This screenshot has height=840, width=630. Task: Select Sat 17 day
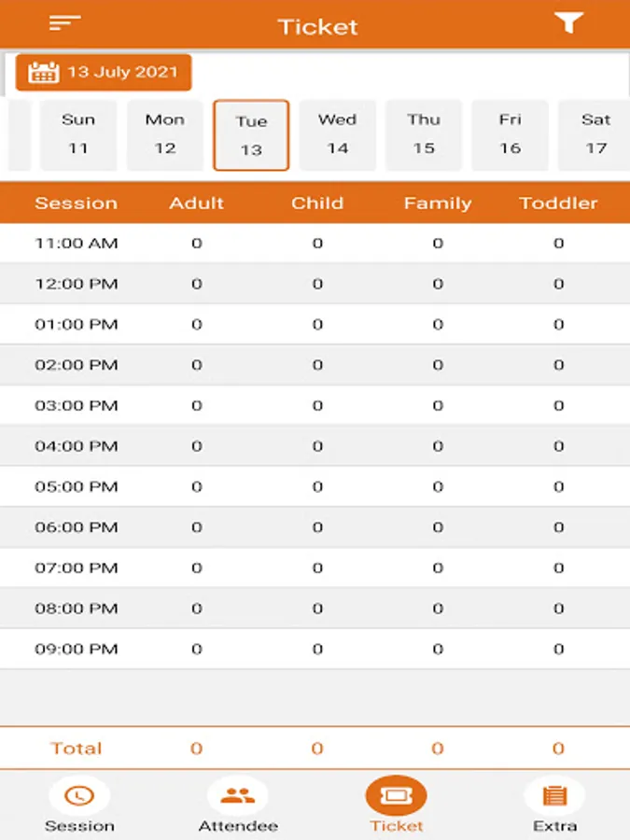595,135
